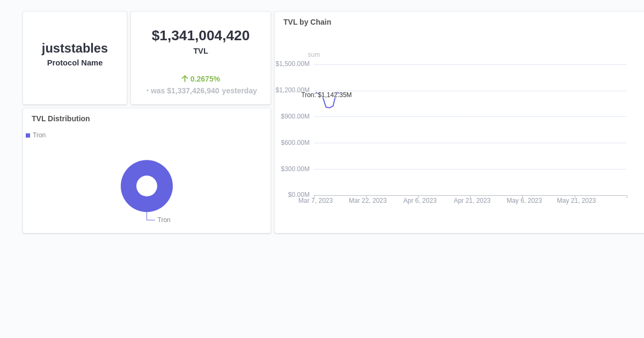Select the Tron tooltip showing $1,142.35M
The width and height of the screenshot is (644, 338).
326,95
